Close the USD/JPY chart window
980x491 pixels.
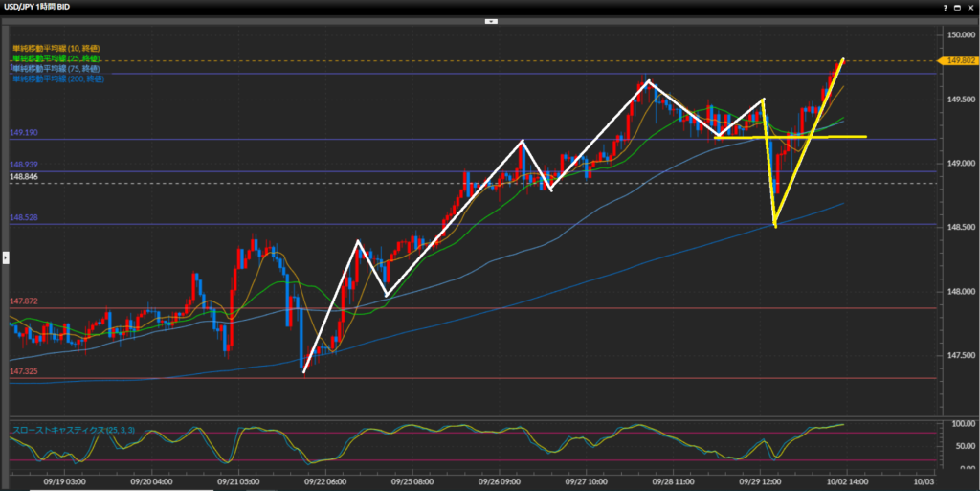click(x=969, y=6)
